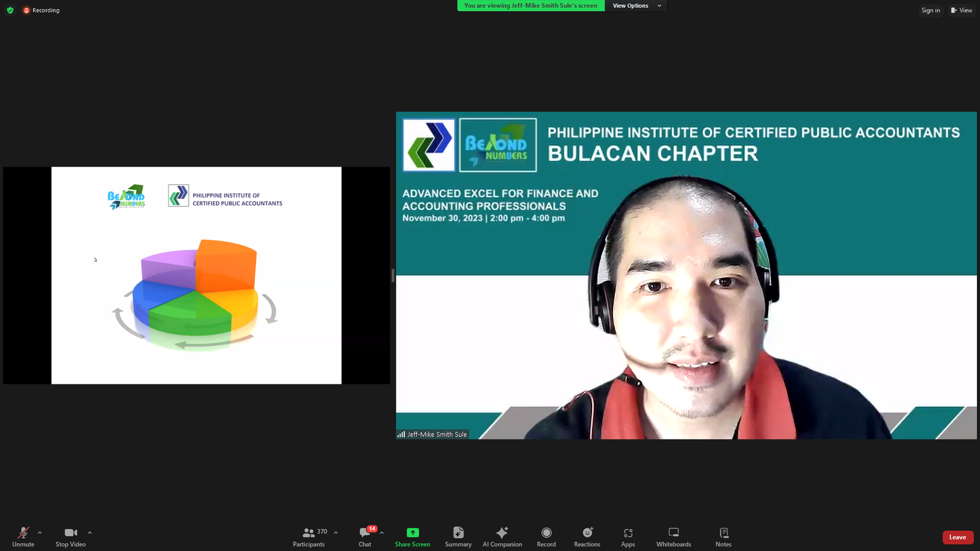The width and height of the screenshot is (980, 551).
Task: Grab the divider between shared screen and video
Action: click(393, 275)
